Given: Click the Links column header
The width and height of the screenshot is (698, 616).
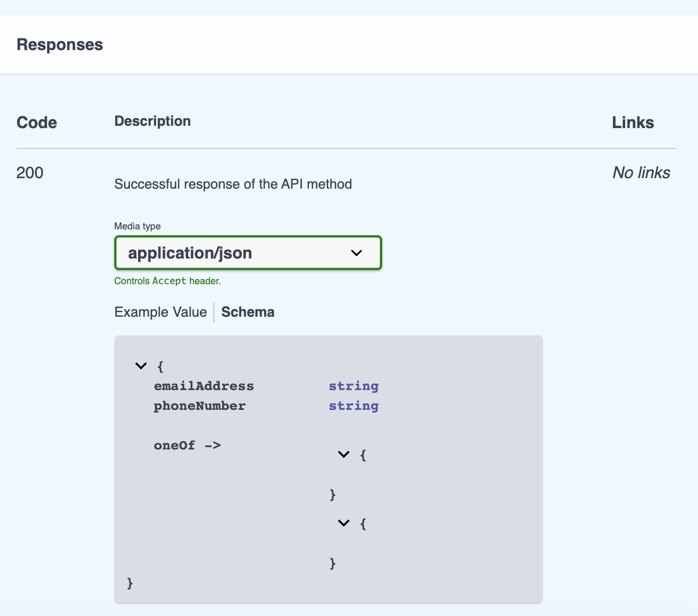Looking at the screenshot, I should coord(633,122).
